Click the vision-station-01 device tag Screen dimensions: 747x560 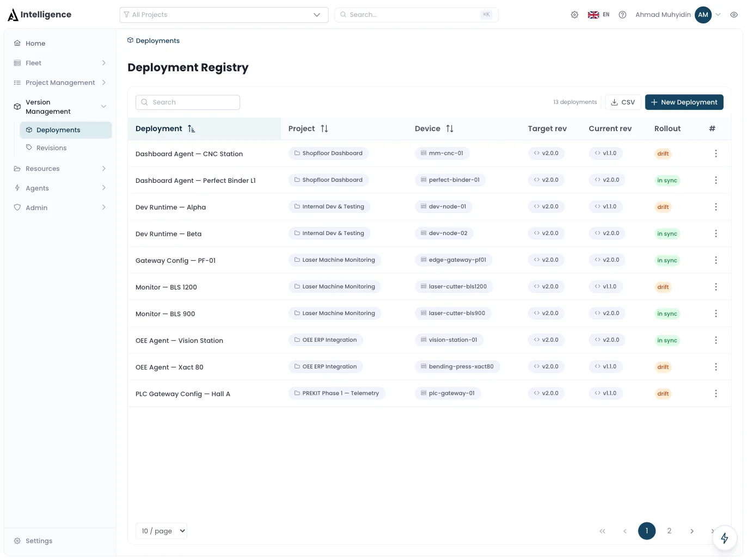tap(449, 340)
